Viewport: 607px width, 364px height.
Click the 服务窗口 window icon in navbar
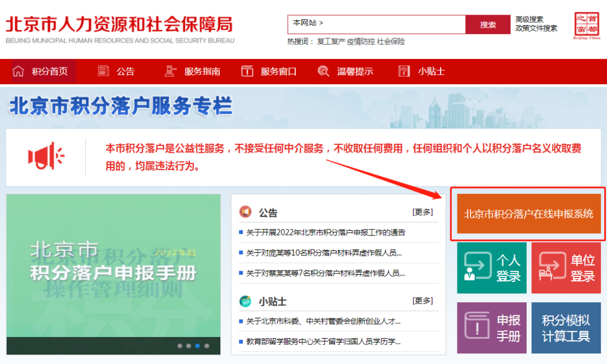click(247, 71)
